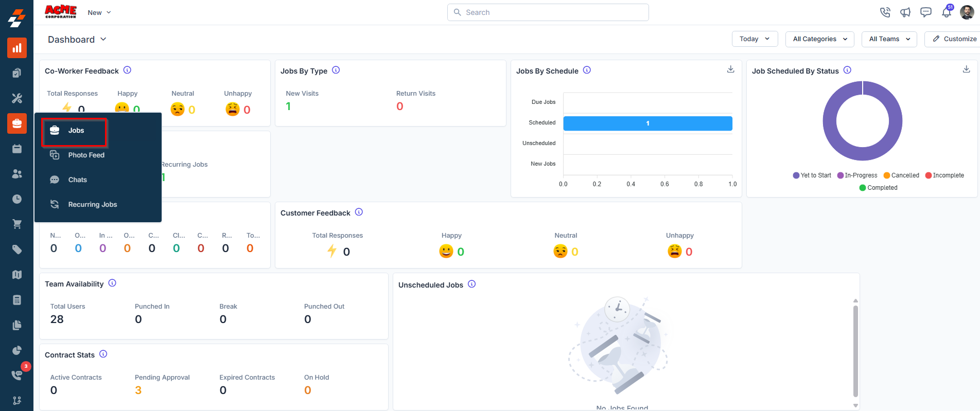Open the price tag sidebar icon
The image size is (980, 411).
point(17,249)
